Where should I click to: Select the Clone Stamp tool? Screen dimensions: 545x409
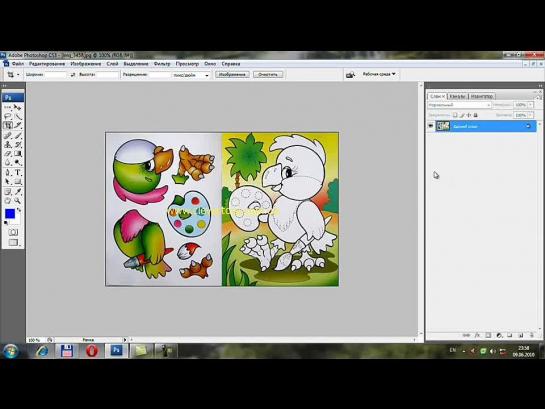(8, 145)
